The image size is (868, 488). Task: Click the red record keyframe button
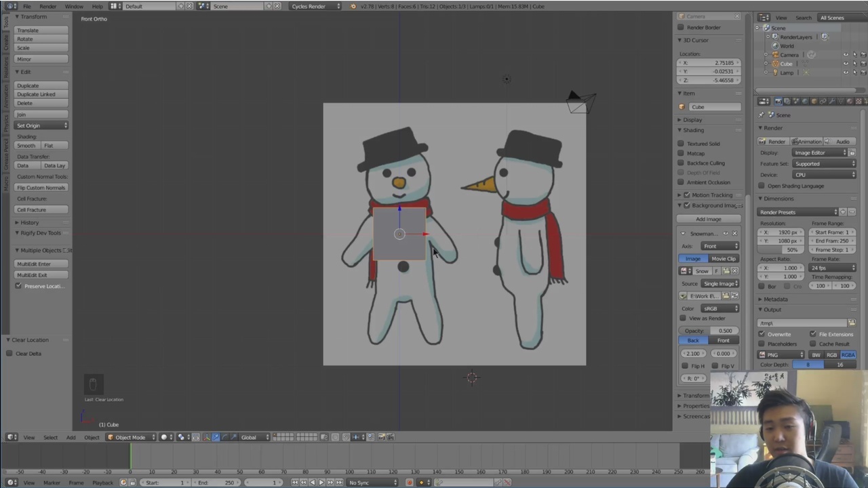(x=409, y=483)
